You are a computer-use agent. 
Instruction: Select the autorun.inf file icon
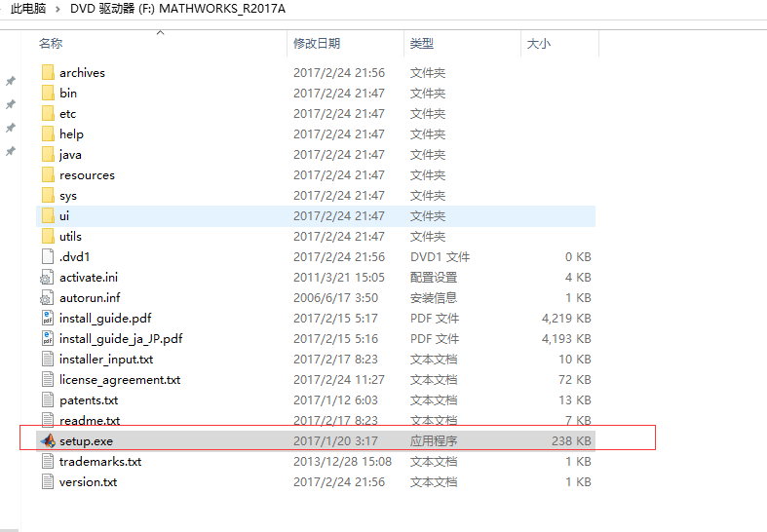pyautogui.click(x=47, y=298)
